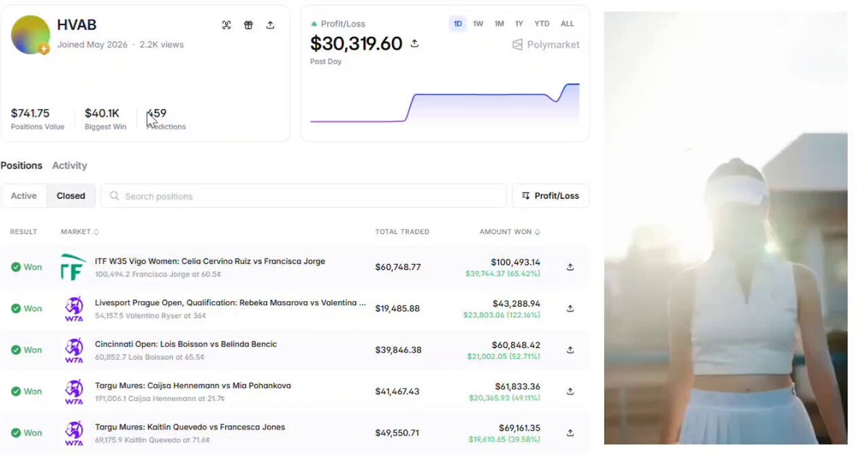Select the 1M time range

point(499,24)
